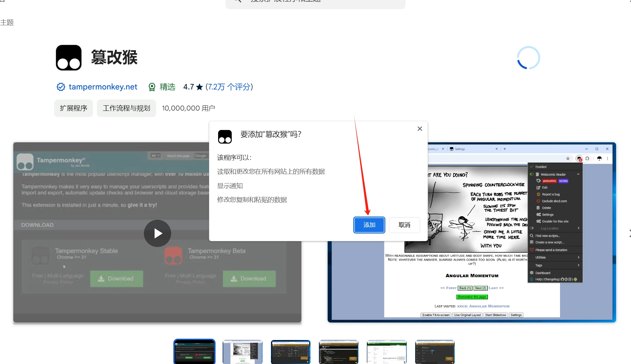Click Exclude xkcd.com menu entry
This screenshot has width=631, height=364.
555,201
